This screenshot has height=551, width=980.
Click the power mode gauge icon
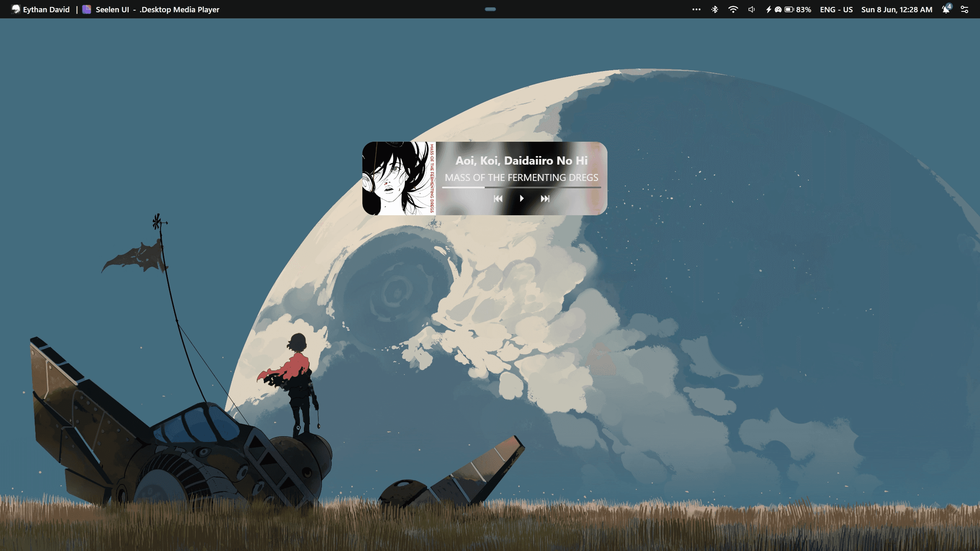[x=778, y=9]
